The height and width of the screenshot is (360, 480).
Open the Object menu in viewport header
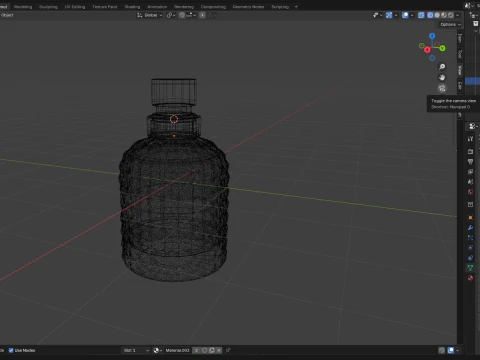coord(7,15)
